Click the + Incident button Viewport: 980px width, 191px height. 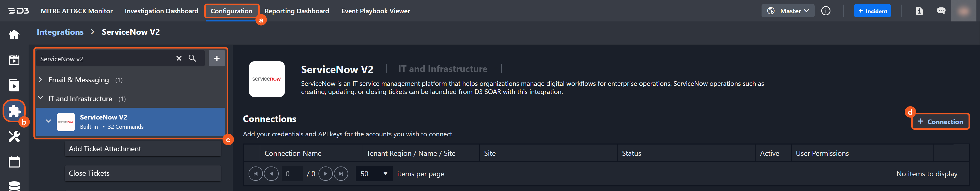[872, 11]
